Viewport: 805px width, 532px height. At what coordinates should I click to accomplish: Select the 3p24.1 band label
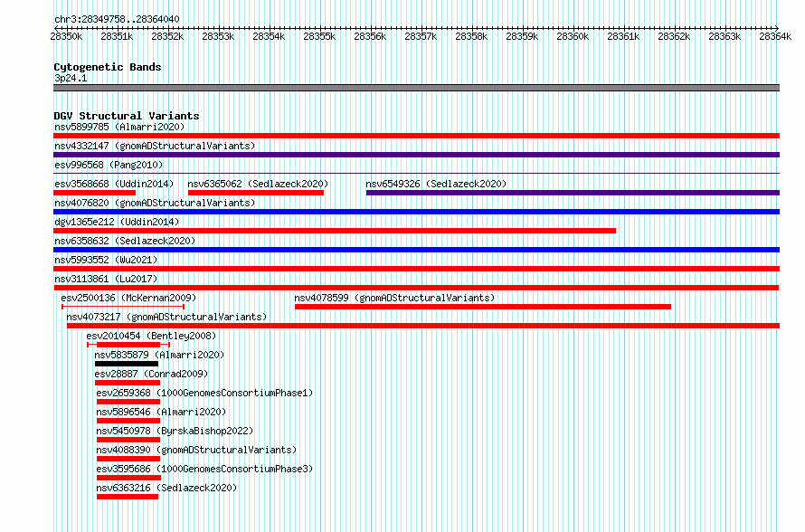point(71,78)
